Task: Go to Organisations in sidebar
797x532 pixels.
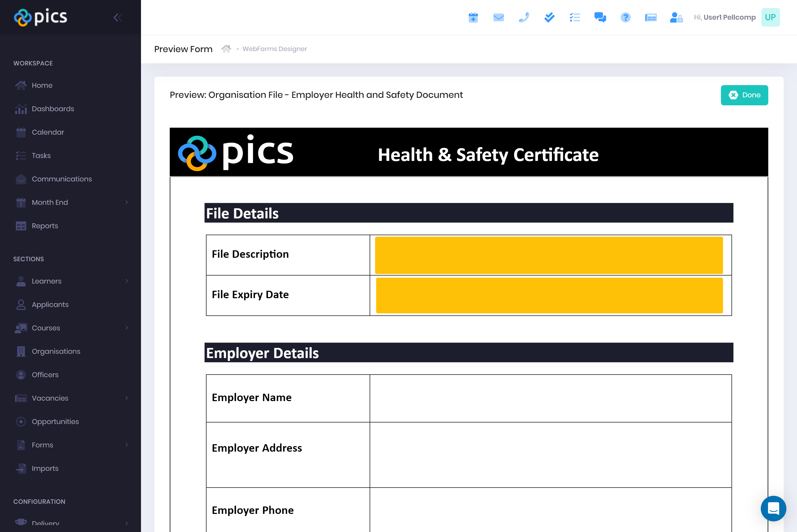Action: point(56,351)
